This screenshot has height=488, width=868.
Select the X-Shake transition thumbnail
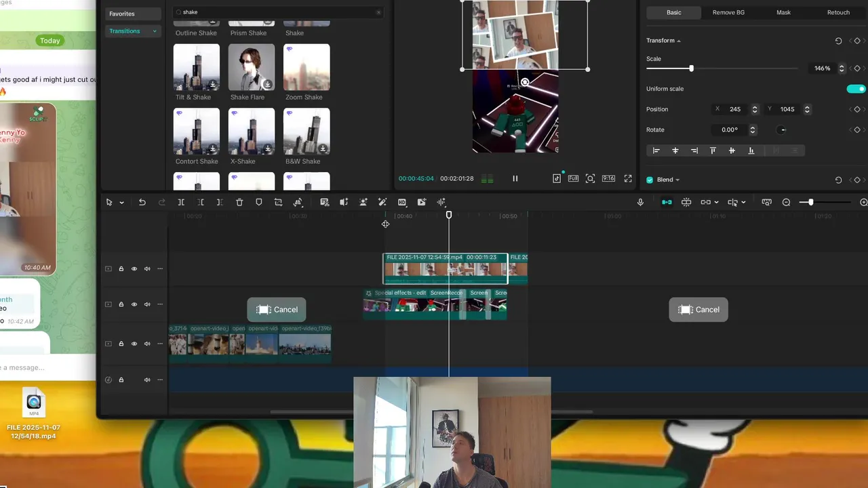coord(252,131)
